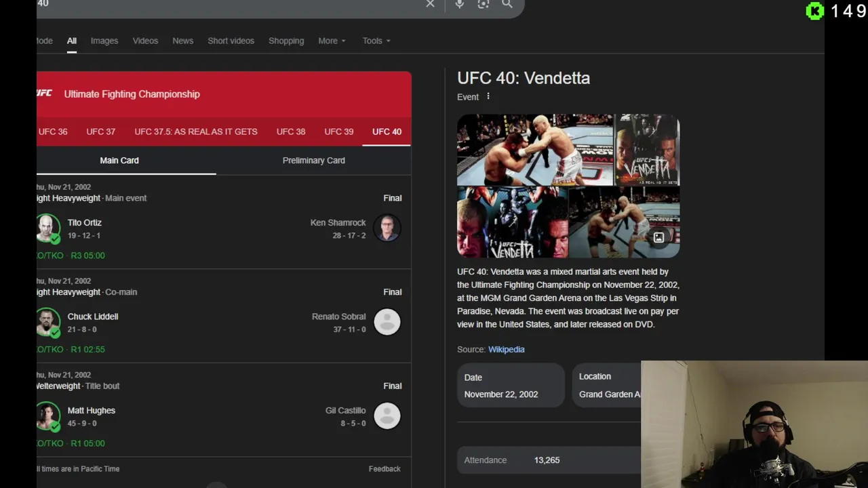Open the bottom-left Vendetta poster thumbnail
Viewport: 868px width, 488px height.
[x=512, y=222]
